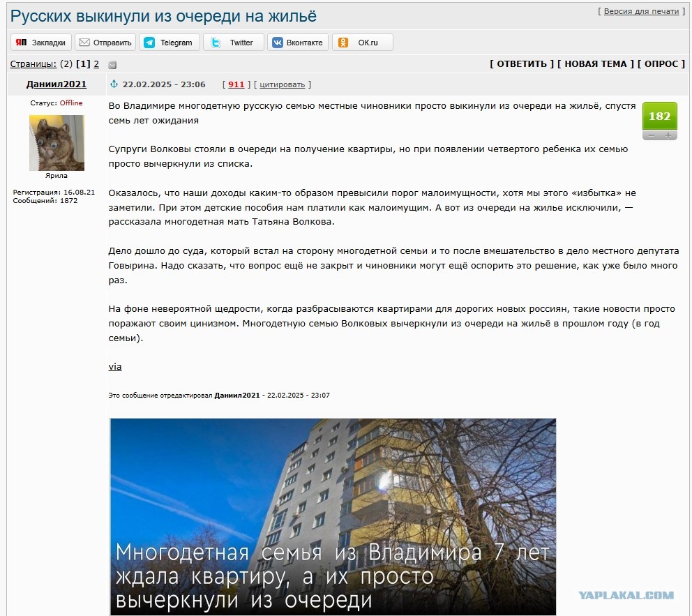Click the ЯП logo icon in Закладки

[x=21, y=43]
